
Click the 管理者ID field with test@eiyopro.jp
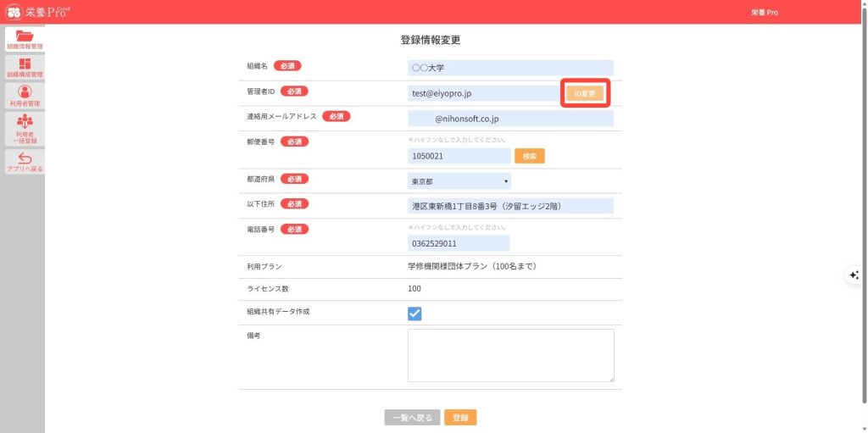[481, 93]
